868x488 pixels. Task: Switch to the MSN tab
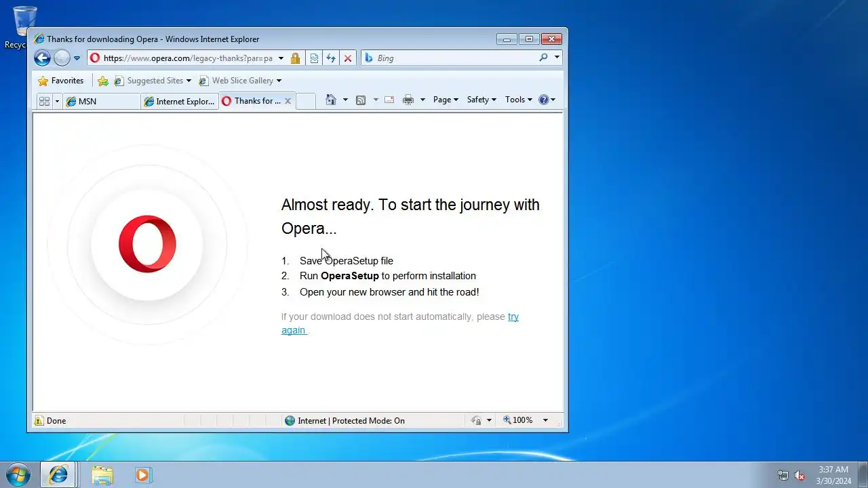[102, 101]
